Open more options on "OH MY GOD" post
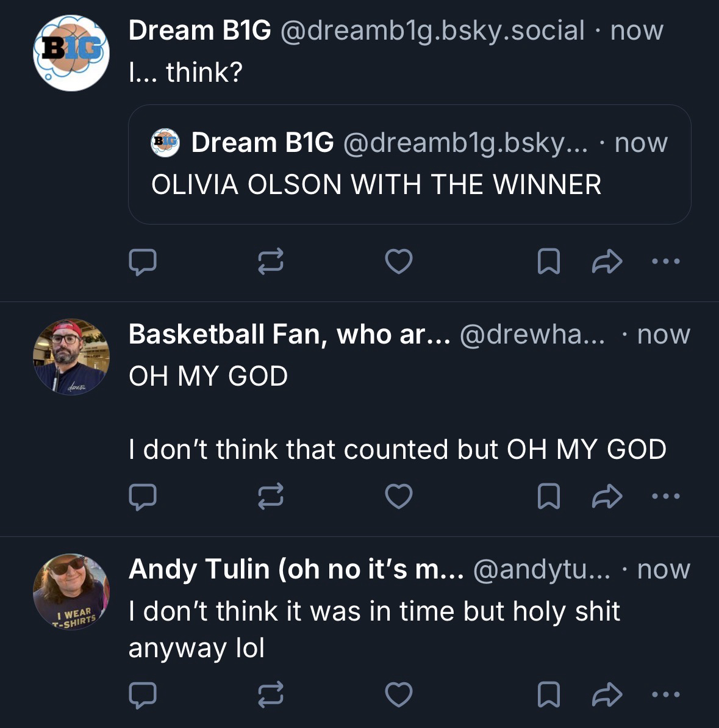The width and height of the screenshot is (719, 728). pyautogui.click(x=665, y=496)
